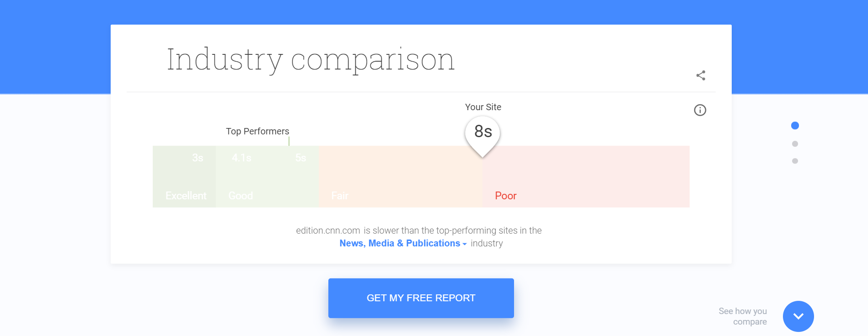Click the Good label in the speed bar

(241, 196)
